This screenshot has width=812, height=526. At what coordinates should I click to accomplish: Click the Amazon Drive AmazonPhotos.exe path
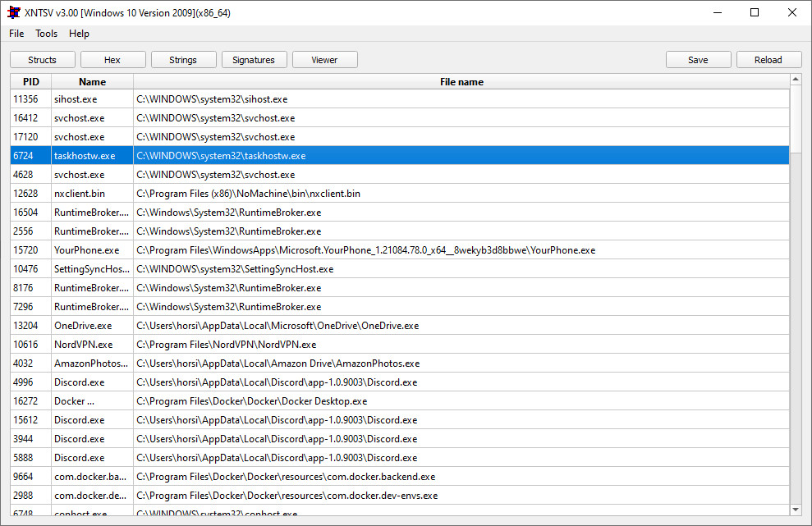point(278,364)
